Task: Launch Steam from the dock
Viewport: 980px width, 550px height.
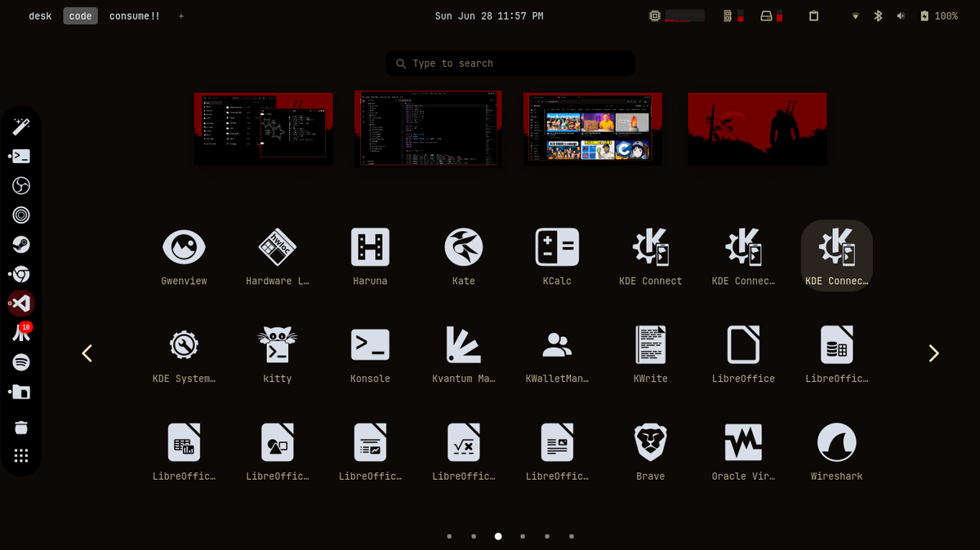Action: click(21, 245)
